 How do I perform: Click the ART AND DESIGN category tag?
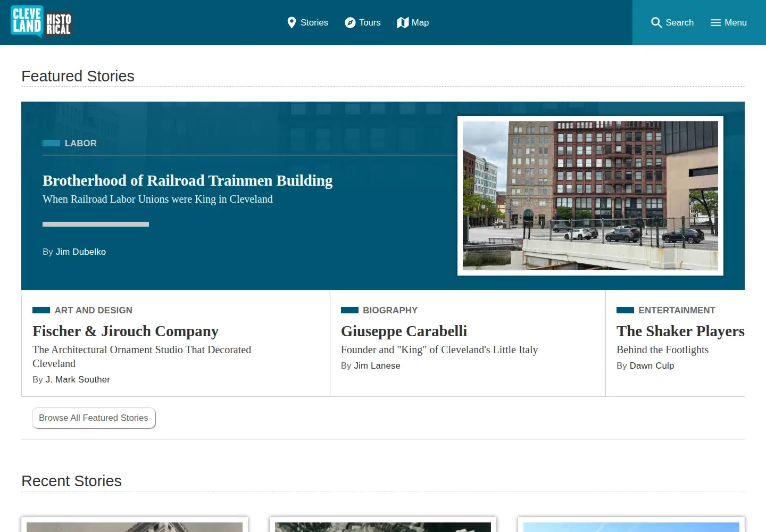coord(94,310)
